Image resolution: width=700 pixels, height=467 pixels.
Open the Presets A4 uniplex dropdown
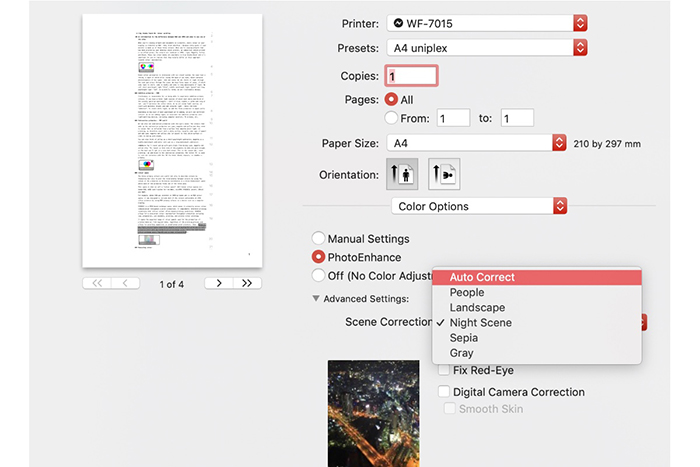(486, 47)
